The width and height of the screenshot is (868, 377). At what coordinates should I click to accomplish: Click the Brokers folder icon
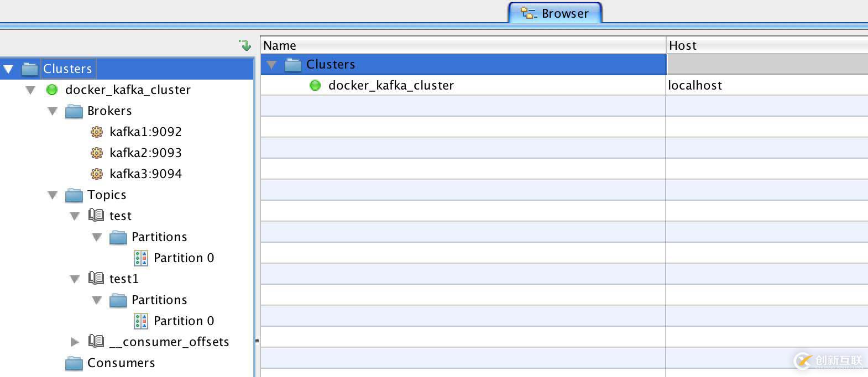(74, 111)
